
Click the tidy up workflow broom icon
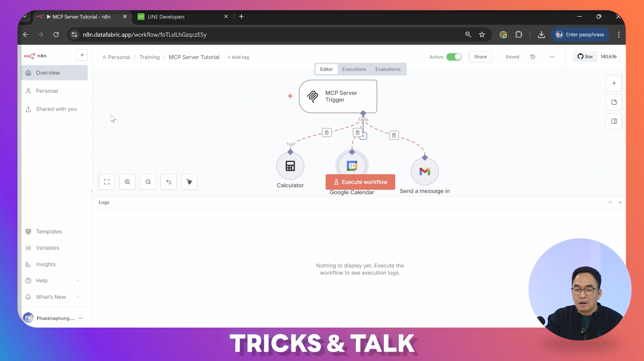189,182
